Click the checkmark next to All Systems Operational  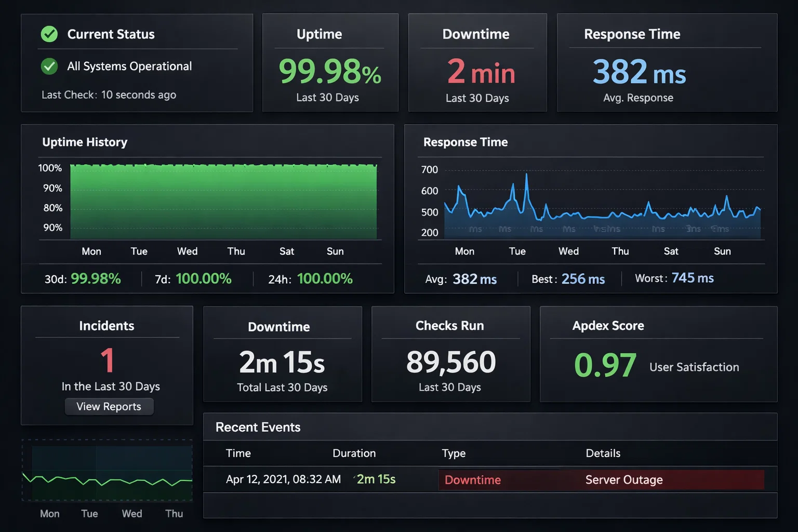coord(49,66)
